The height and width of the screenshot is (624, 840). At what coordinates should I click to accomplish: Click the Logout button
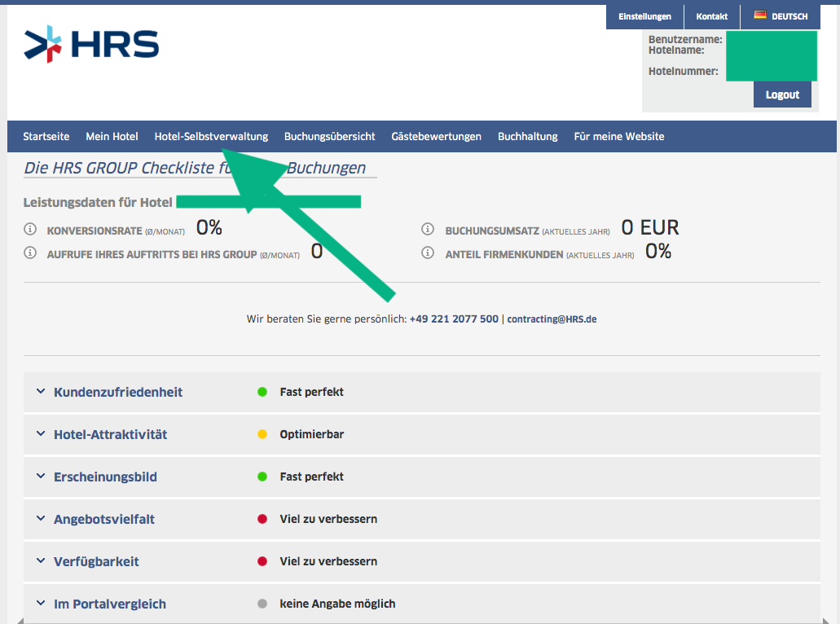click(x=782, y=94)
